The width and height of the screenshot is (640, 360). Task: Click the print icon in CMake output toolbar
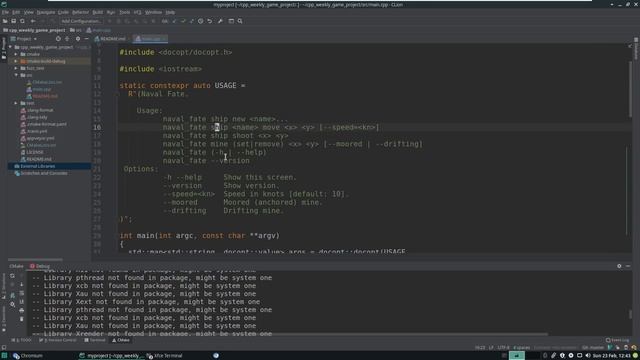click(x=22, y=311)
